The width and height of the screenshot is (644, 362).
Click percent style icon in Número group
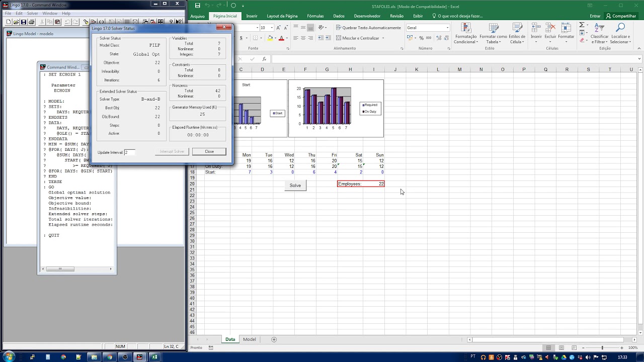coord(421,38)
